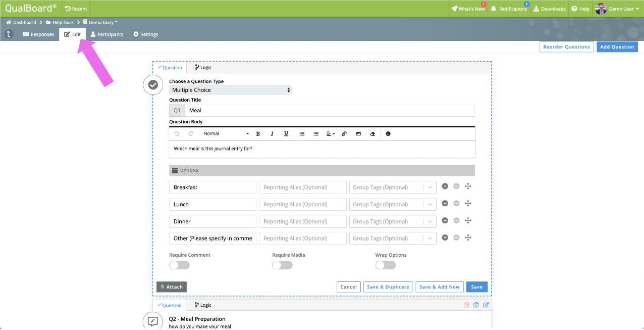Expand the Demo User account menu
This screenshot has width=644, height=330.
[x=617, y=9]
